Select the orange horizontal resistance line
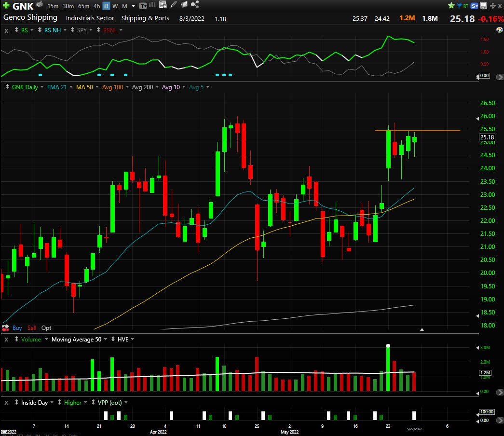Image resolution: width=504 pixels, height=436 pixels. click(x=417, y=131)
